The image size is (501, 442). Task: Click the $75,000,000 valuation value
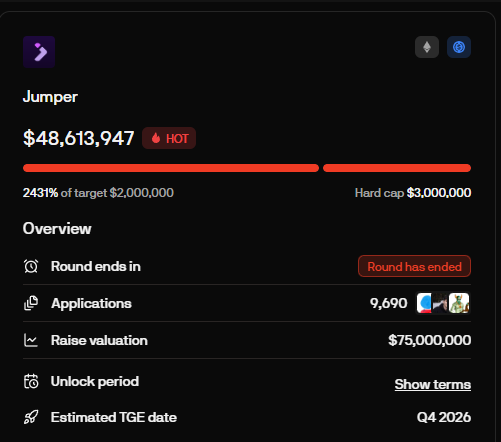tap(430, 340)
